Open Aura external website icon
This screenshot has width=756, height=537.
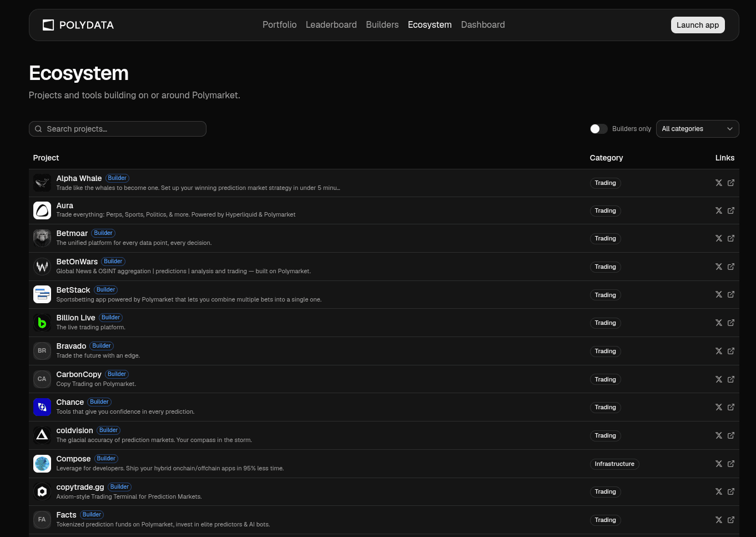(x=731, y=210)
